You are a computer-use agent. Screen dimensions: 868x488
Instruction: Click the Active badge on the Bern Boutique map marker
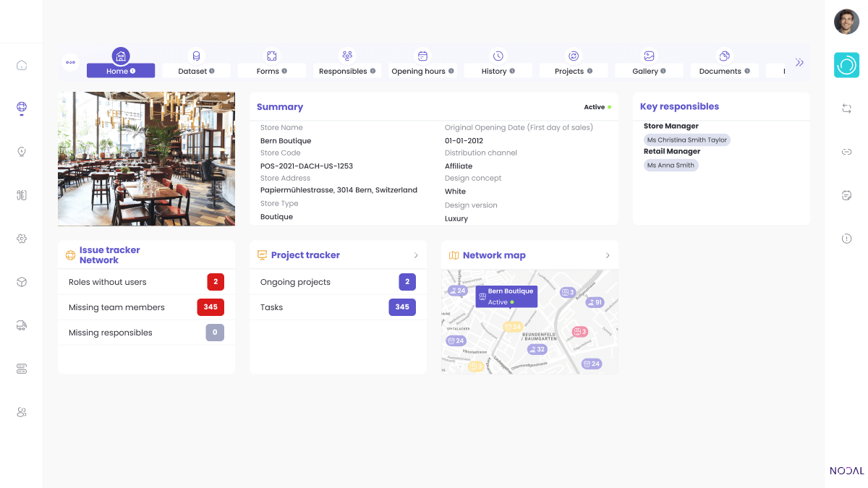coord(502,303)
